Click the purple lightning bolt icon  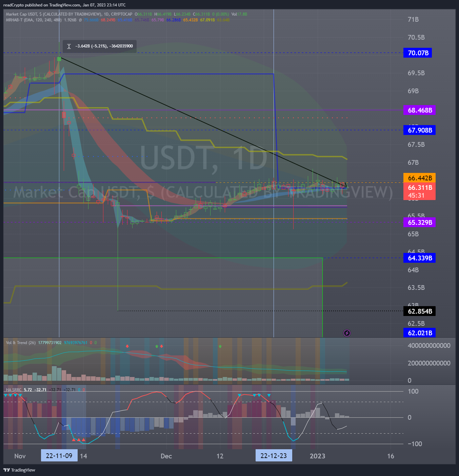click(x=347, y=333)
